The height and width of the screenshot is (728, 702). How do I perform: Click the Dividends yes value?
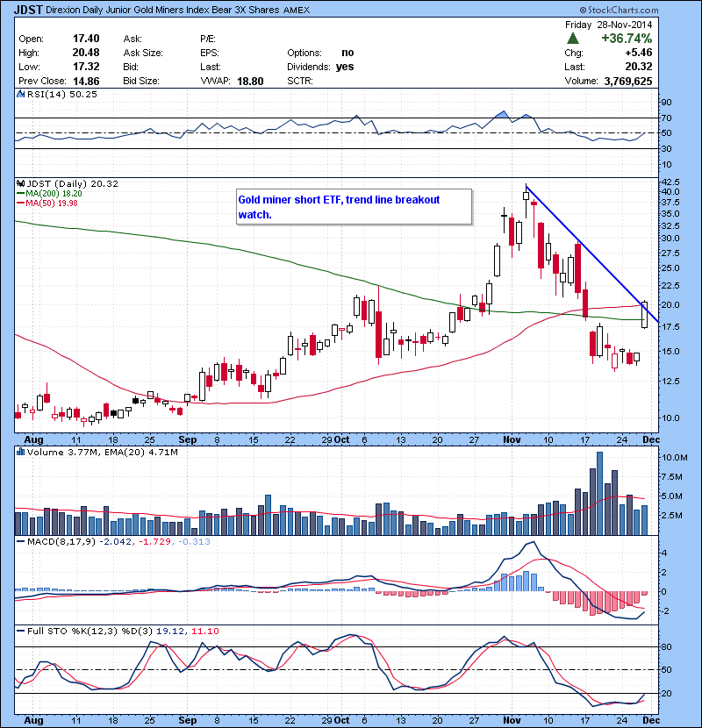pyautogui.click(x=345, y=67)
